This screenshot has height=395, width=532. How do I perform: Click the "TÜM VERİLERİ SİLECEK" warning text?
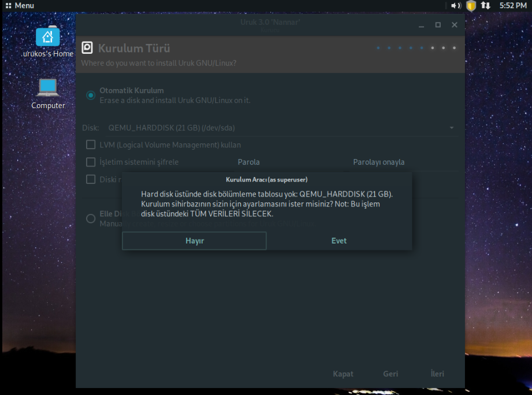click(232, 214)
